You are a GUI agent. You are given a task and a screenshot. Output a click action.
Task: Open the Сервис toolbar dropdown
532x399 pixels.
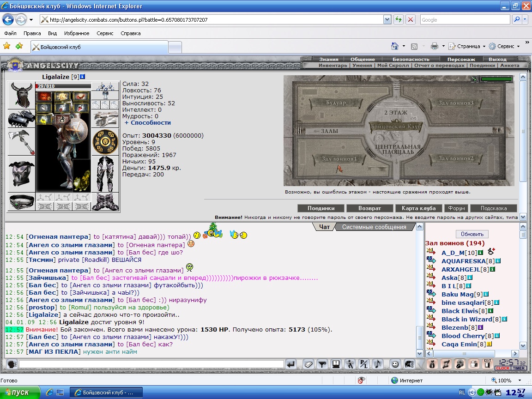pyautogui.click(x=504, y=46)
